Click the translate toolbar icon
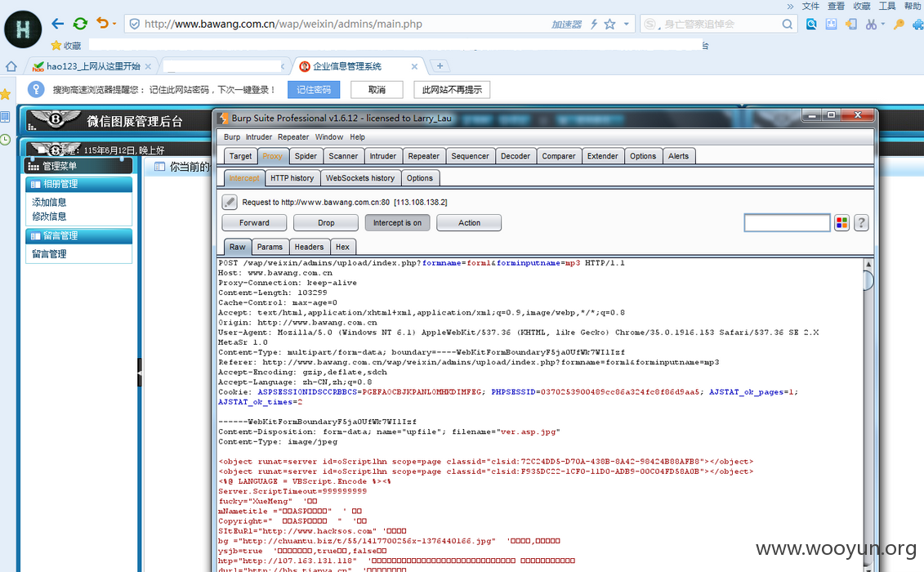This screenshot has width=924, height=572. click(831, 25)
